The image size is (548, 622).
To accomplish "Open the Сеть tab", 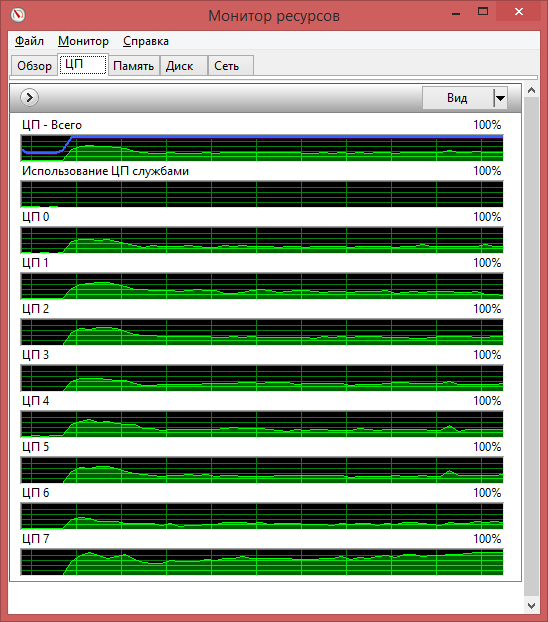I will [x=231, y=66].
